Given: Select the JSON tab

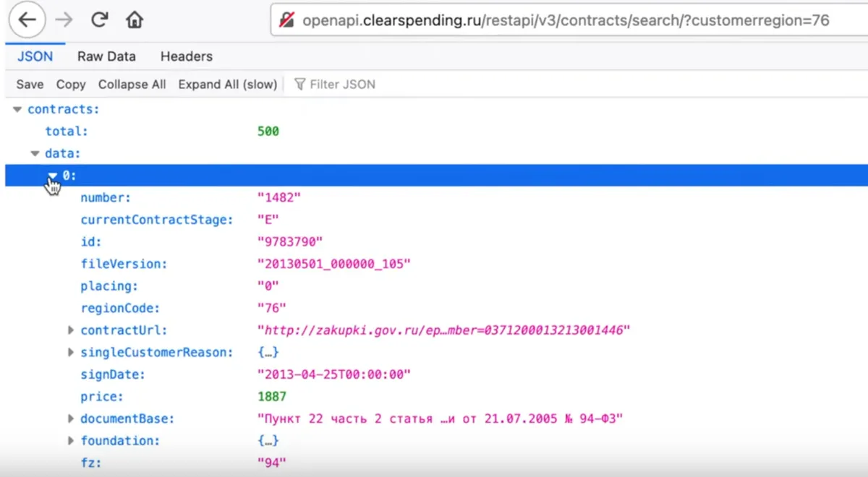Looking at the screenshot, I should [x=35, y=56].
